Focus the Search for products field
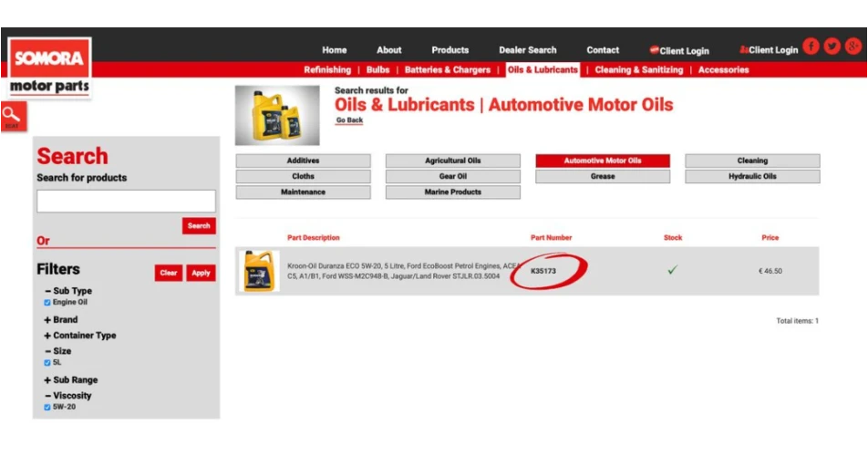Screen dimensions: 868x456 126,201
